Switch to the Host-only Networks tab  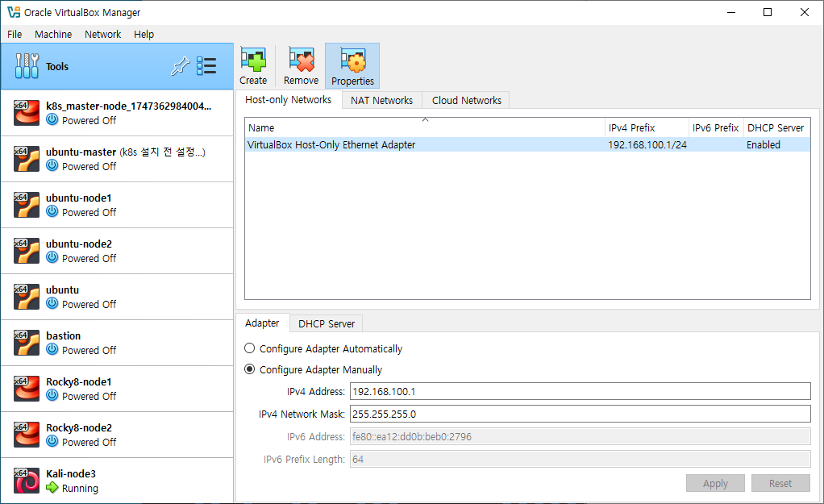click(288, 100)
